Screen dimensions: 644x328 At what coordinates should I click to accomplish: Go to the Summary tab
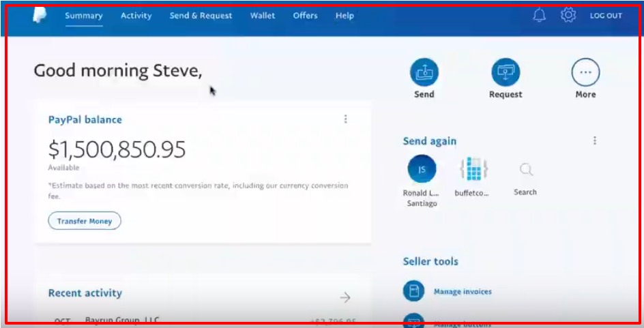[x=84, y=16]
